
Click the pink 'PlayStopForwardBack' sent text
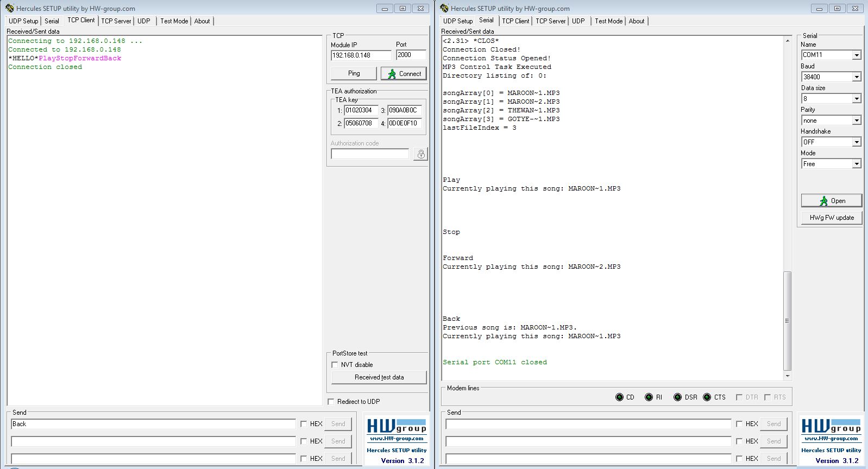[80, 58]
